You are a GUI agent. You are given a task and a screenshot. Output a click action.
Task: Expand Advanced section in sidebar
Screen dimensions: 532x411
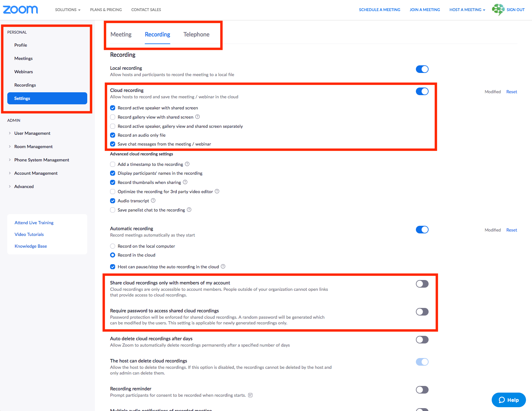coord(24,186)
